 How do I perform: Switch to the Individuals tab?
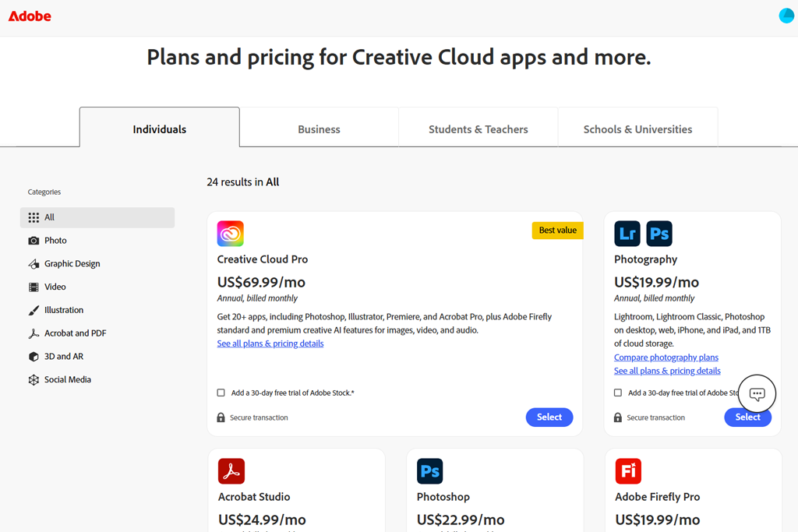[159, 127]
